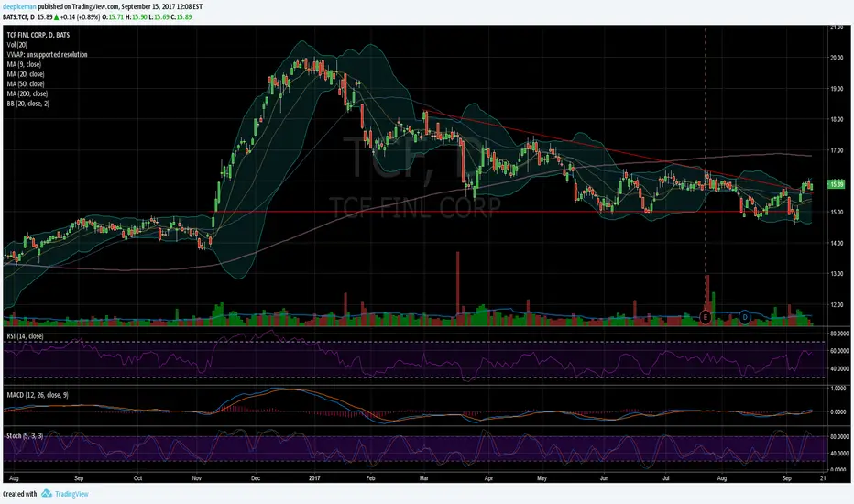This screenshot has width=854, height=504.
Task: Click the Apr label on time axis
Action: [488, 478]
